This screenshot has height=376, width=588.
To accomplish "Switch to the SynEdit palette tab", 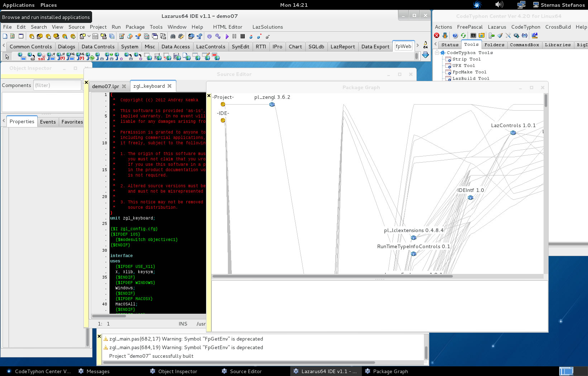I will click(x=240, y=47).
